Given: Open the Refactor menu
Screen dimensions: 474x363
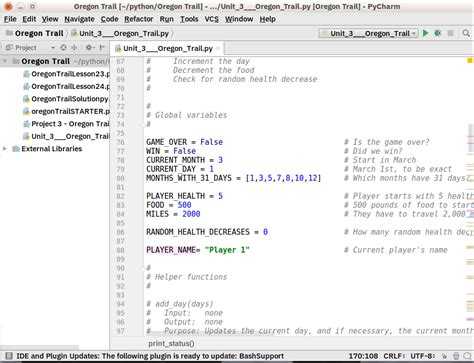Looking at the screenshot, I should click(x=138, y=19).
